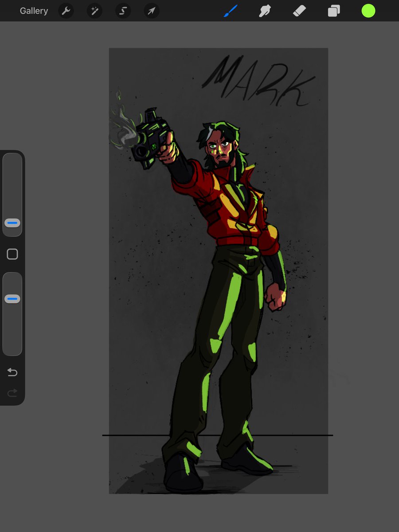Open the Layers panel
This screenshot has height=532, width=399.
334,11
